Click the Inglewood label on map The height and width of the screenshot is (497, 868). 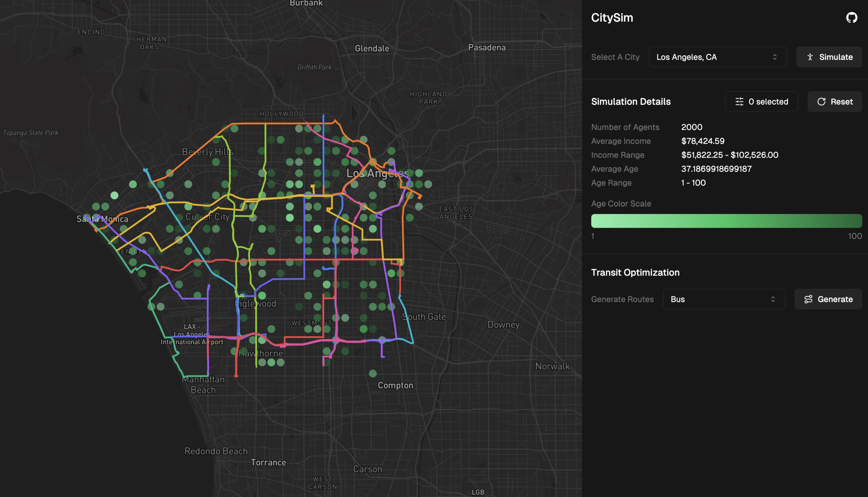pos(256,304)
